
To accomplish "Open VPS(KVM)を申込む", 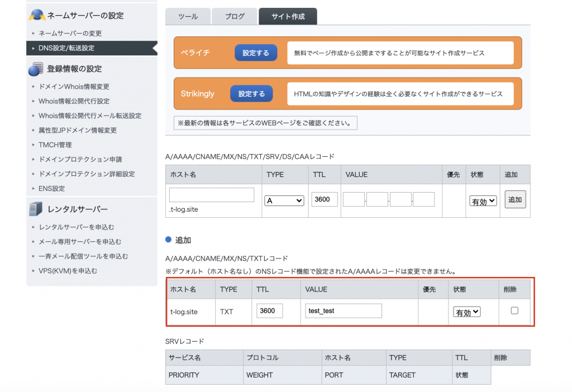I will click(68, 271).
